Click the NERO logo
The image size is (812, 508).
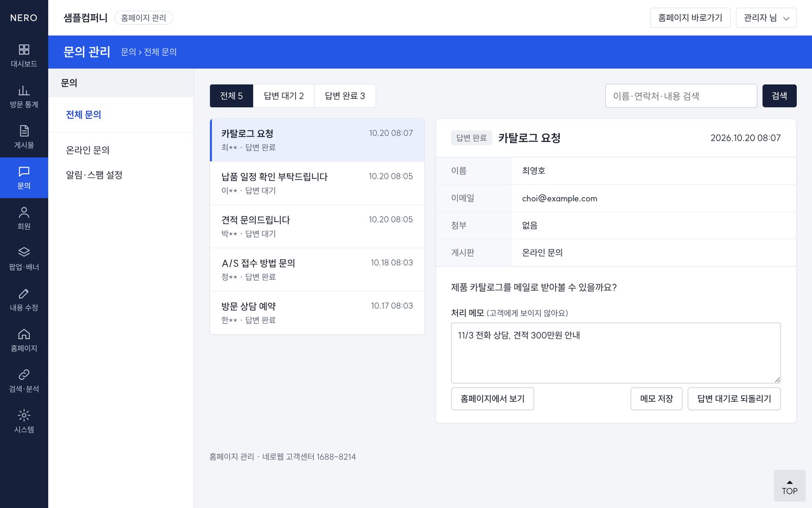24,18
